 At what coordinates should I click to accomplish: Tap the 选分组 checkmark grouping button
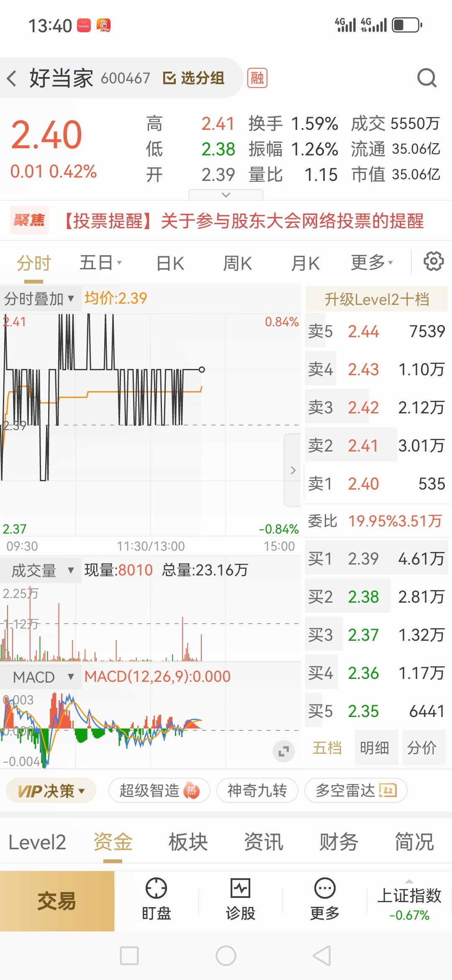click(x=193, y=78)
